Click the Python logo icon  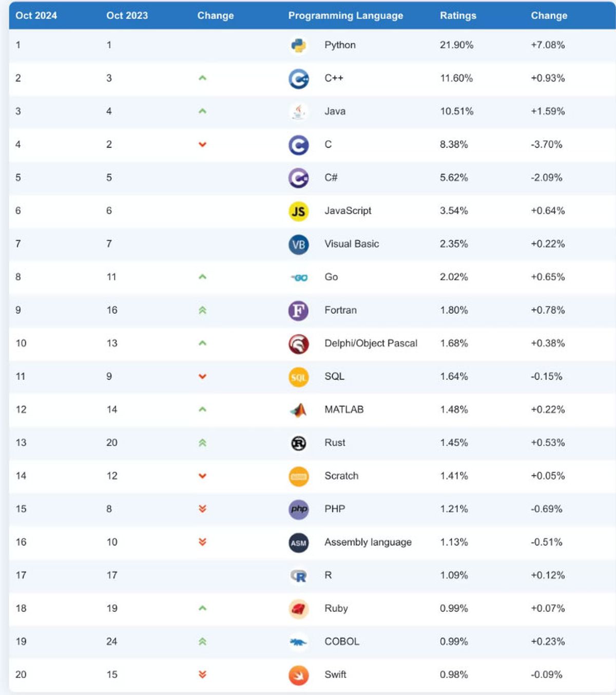[x=298, y=46]
